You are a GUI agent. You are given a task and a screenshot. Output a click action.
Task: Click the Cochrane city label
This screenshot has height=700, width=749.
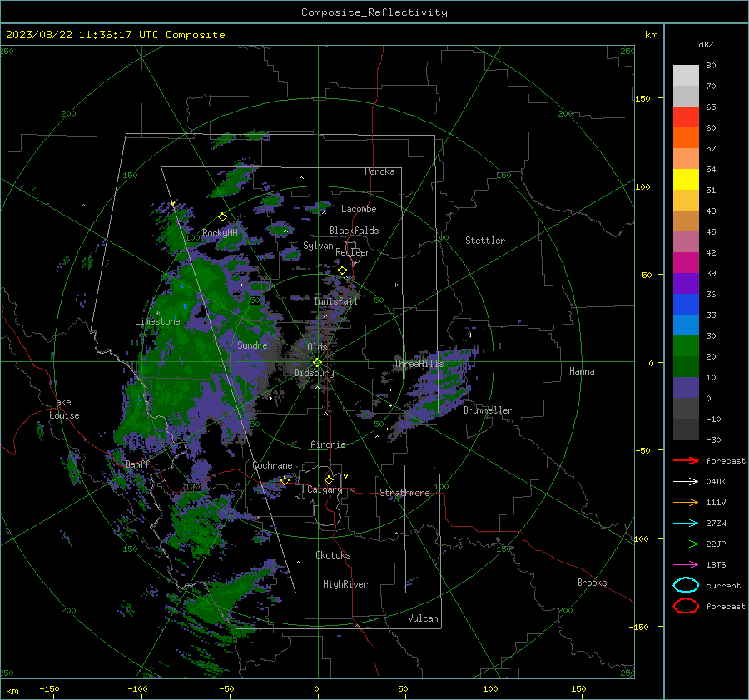[x=272, y=465]
